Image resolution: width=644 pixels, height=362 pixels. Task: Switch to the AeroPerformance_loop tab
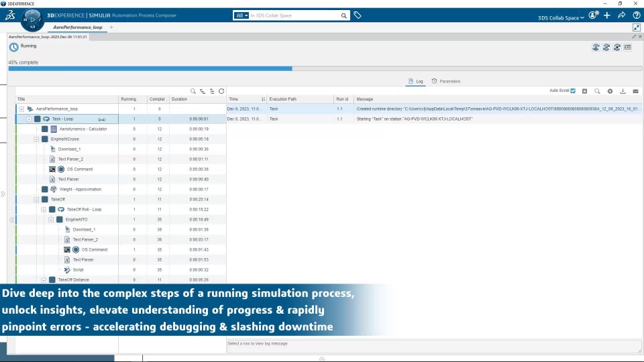78,27
